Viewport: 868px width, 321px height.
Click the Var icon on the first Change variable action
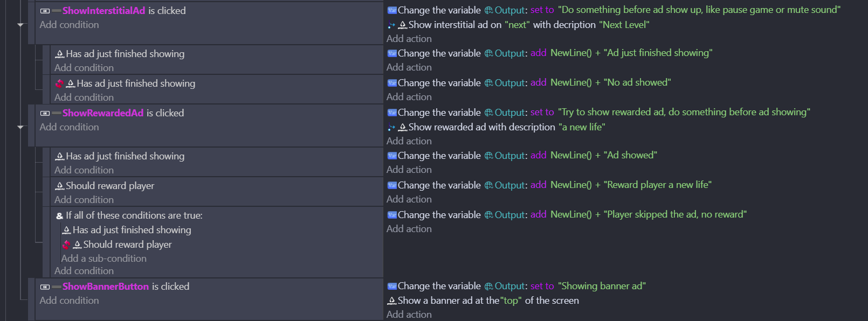click(391, 10)
